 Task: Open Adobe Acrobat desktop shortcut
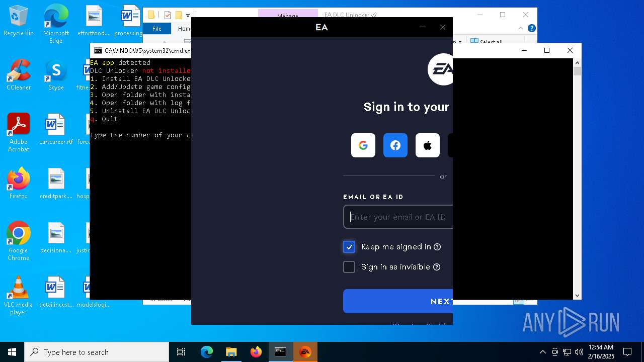[19, 133]
